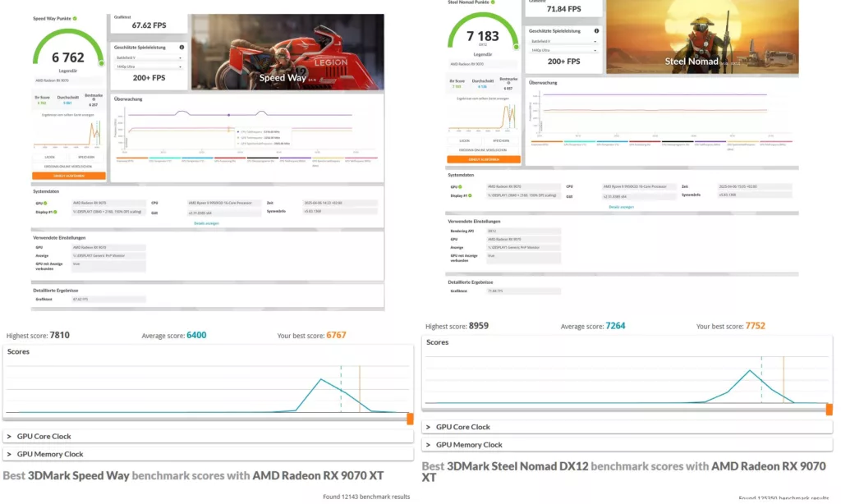Click the green validation check beside Speed Way Punkte
The width and height of the screenshot is (841, 504).
(x=76, y=18)
